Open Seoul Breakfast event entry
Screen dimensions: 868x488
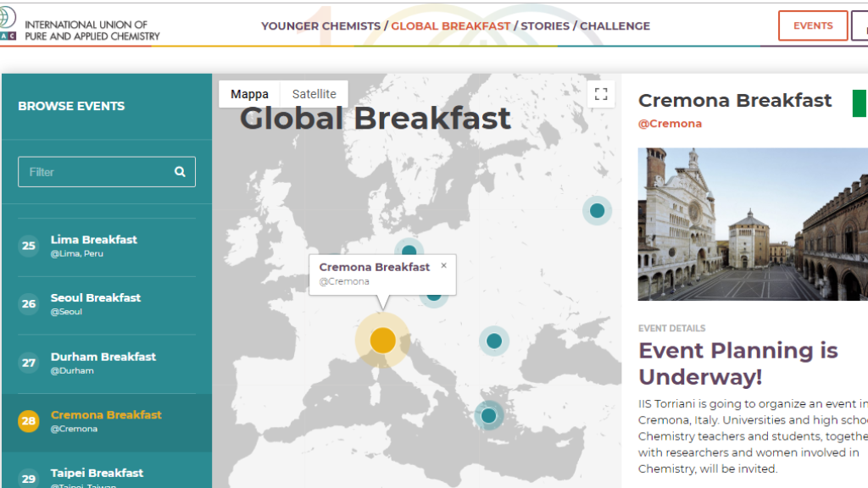(x=106, y=304)
